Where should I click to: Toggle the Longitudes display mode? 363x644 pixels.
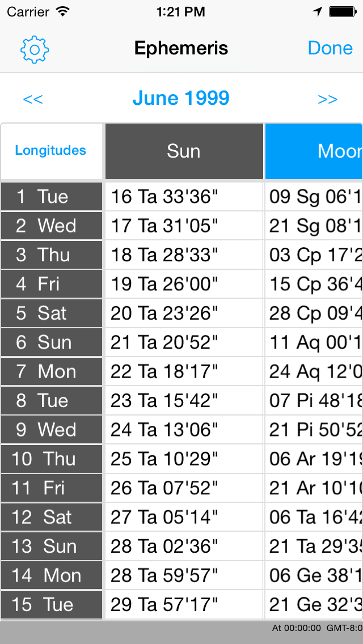(x=50, y=150)
